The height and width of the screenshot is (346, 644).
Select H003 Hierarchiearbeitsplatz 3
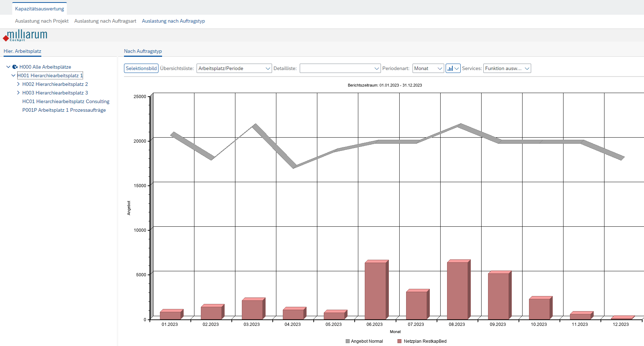tap(55, 93)
